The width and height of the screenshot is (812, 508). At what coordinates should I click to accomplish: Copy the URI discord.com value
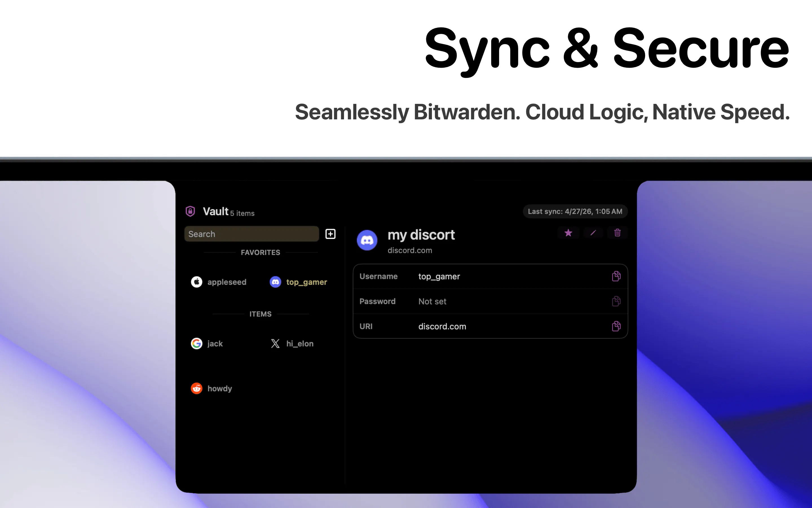click(616, 326)
